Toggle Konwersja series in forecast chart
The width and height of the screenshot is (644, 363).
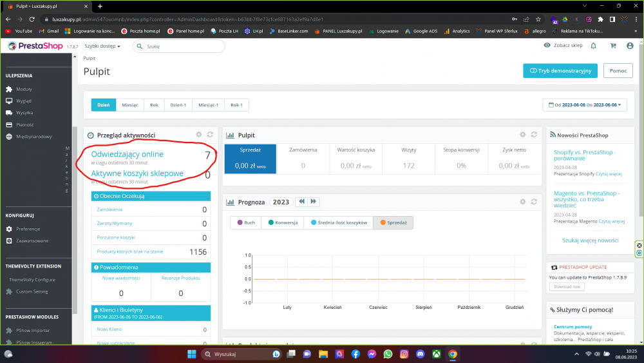coord(283,222)
